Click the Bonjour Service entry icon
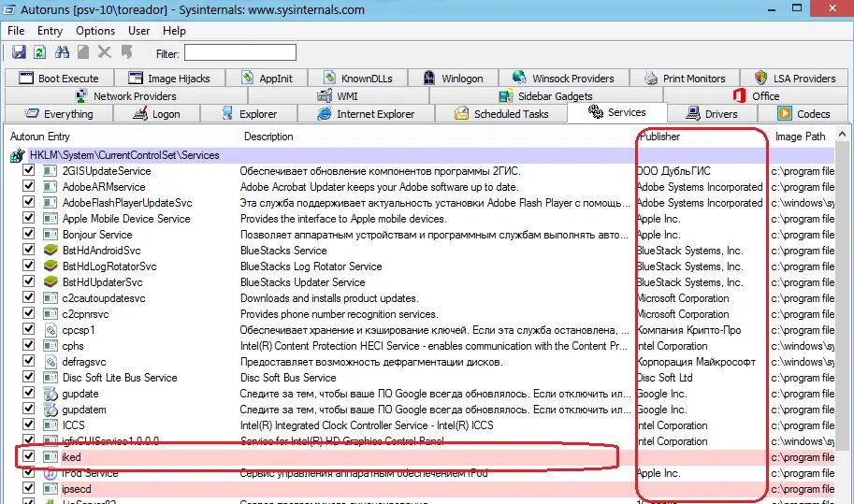Image resolution: width=854 pixels, height=504 pixels. click(x=51, y=235)
